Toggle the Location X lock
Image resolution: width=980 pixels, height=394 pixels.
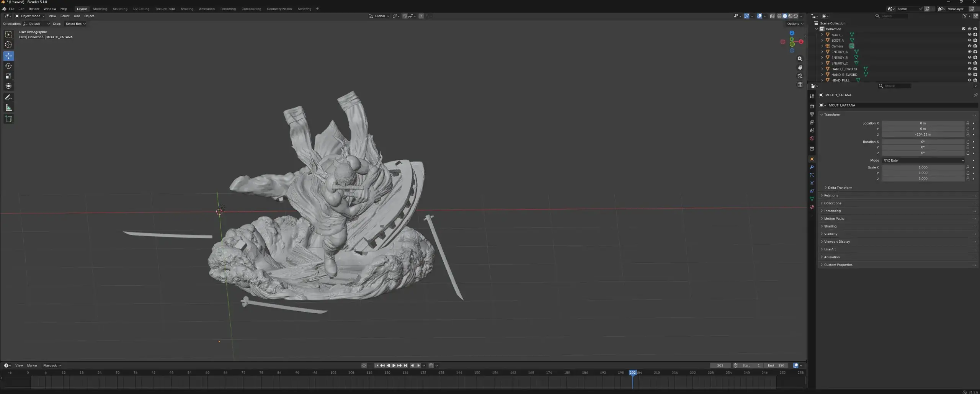[968, 123]
